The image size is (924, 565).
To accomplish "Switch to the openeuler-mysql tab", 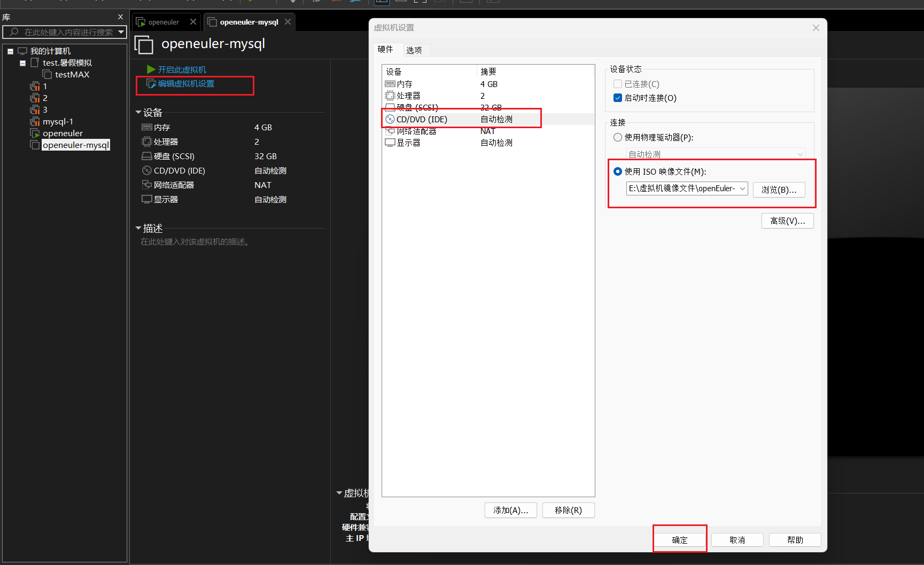I will pos(249,22).
